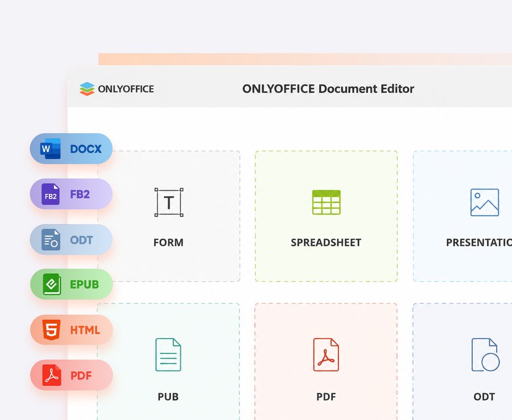Click the outlined Acrobat icon above PDF label
This screenshot has height=420, width=512.
[326, 355]
